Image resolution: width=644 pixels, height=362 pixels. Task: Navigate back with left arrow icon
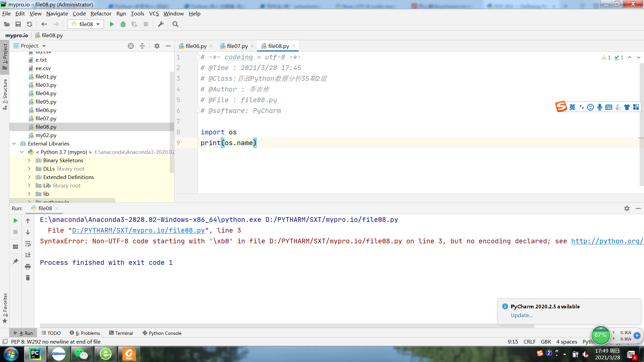[44, 24]
